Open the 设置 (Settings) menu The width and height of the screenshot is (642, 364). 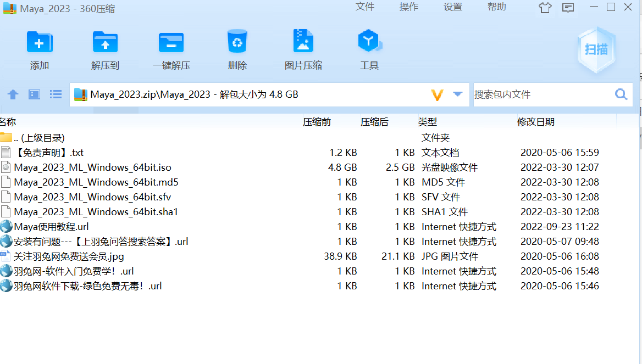coord(453,7)
